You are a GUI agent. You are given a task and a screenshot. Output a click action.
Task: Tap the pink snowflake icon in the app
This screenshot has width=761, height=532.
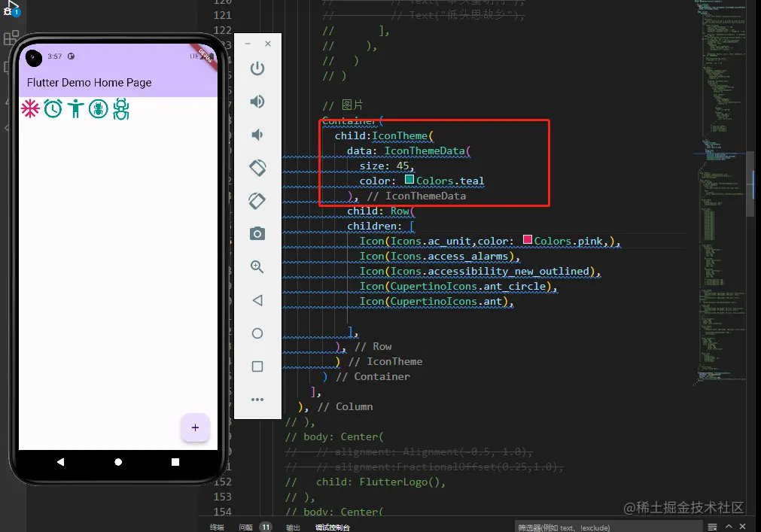pos(30,108)
